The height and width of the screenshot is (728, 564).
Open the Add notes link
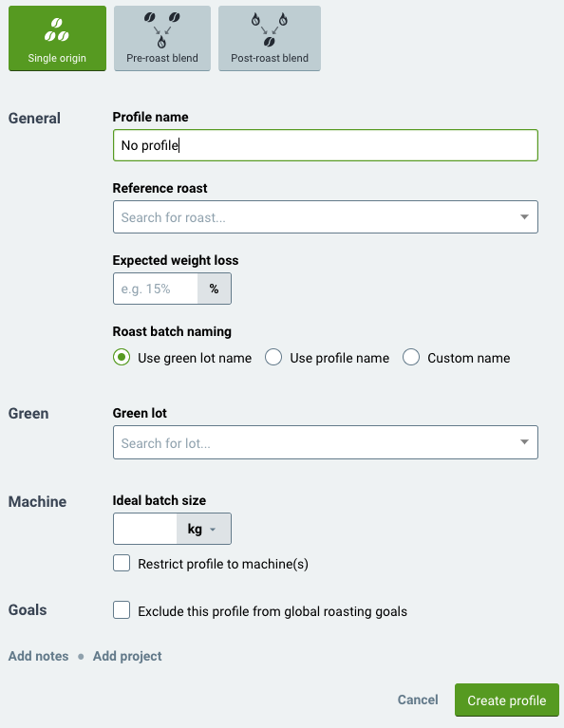[x=39, y=656]
